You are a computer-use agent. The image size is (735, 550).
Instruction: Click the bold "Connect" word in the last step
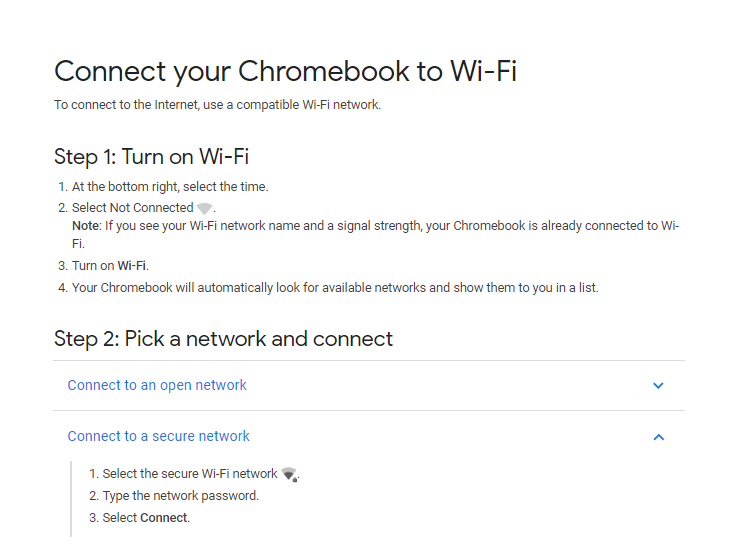click(164, 518)
